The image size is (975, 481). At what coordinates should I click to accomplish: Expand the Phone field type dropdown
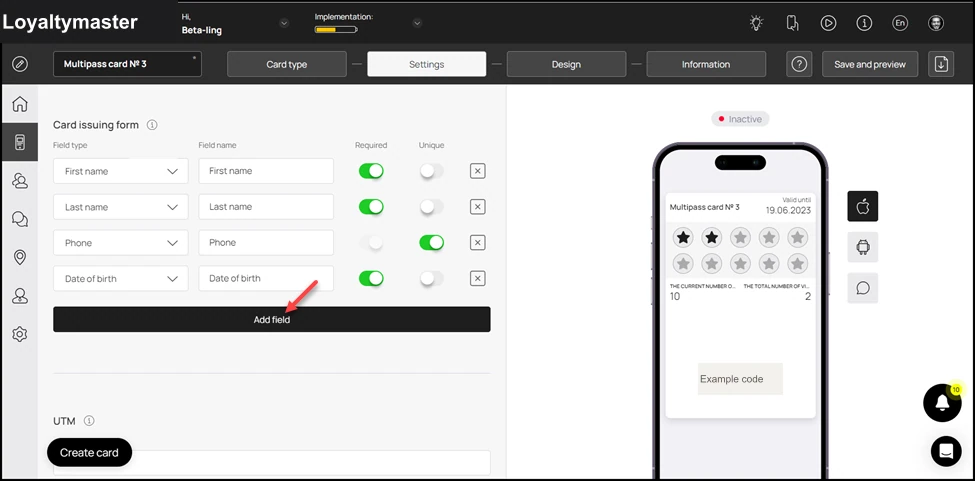[121, 242]
